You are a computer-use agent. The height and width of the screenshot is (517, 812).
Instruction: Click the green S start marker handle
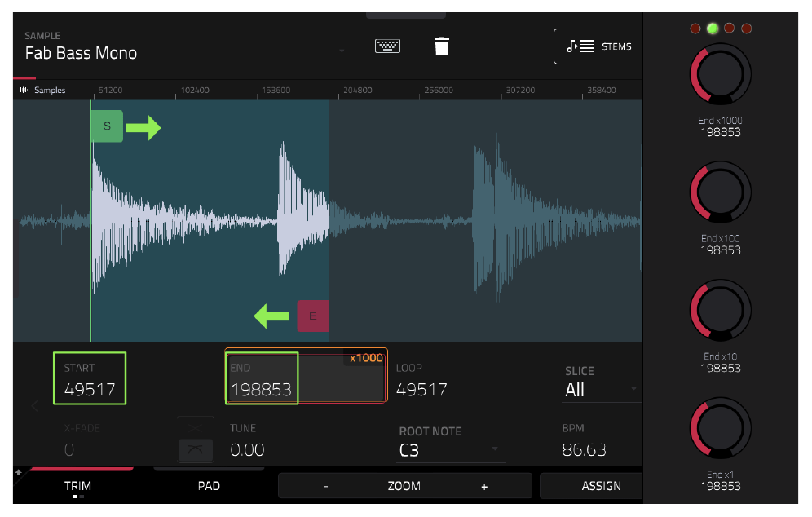point(107,126)
